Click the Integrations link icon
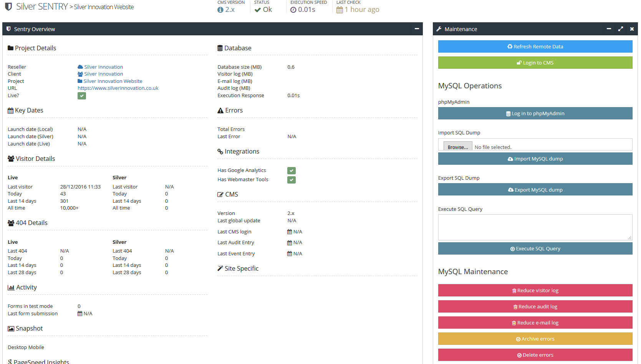Viewport: 641px width, 364px height. pyautogui.click(x=220, y=151)
